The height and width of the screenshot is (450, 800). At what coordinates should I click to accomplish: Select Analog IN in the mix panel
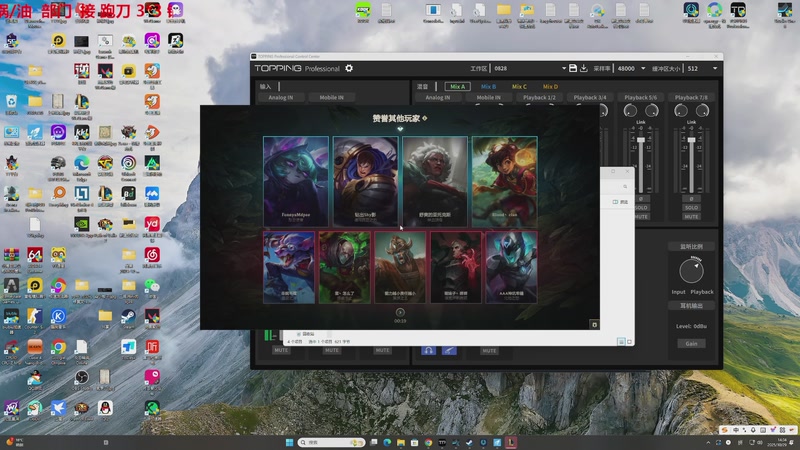pyautogui.click(x=438, y=97)
